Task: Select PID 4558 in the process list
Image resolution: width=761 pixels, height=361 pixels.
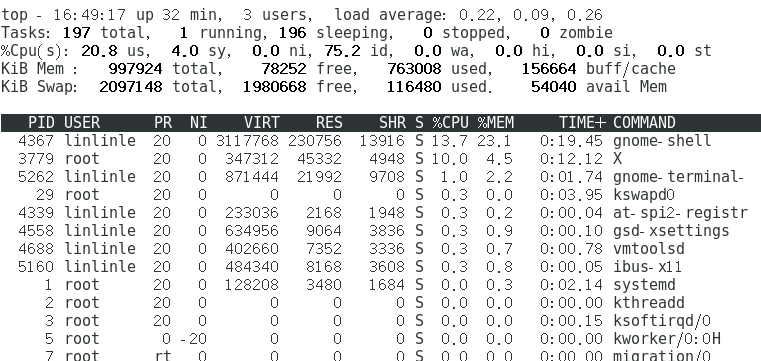Action: (36, 230)
